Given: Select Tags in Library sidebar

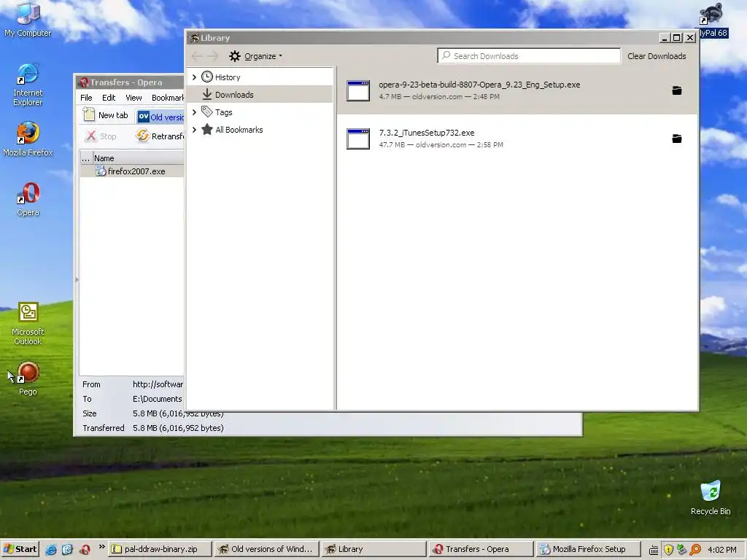Looking at the screenshot, I should (260, 112).
